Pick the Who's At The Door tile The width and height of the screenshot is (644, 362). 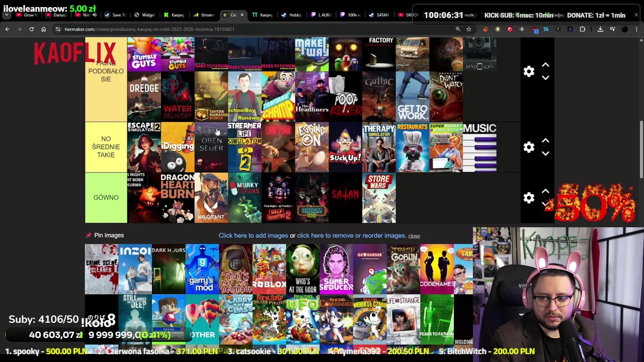coord(303,269)
